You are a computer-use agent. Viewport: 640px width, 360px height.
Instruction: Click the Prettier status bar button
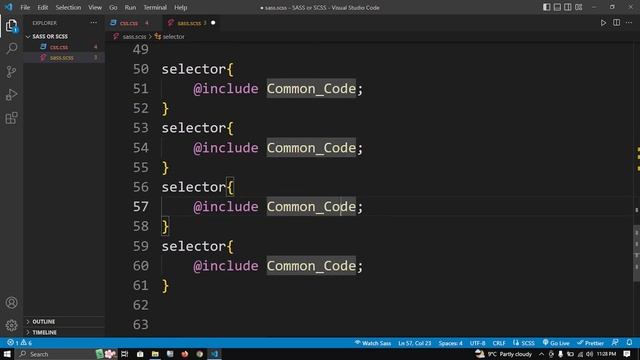tap(591, 343)
